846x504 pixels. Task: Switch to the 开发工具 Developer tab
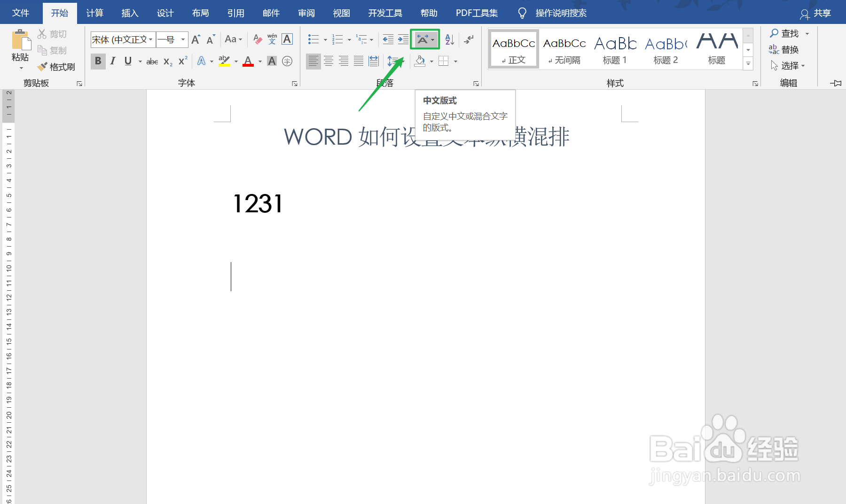click(385, 13)
